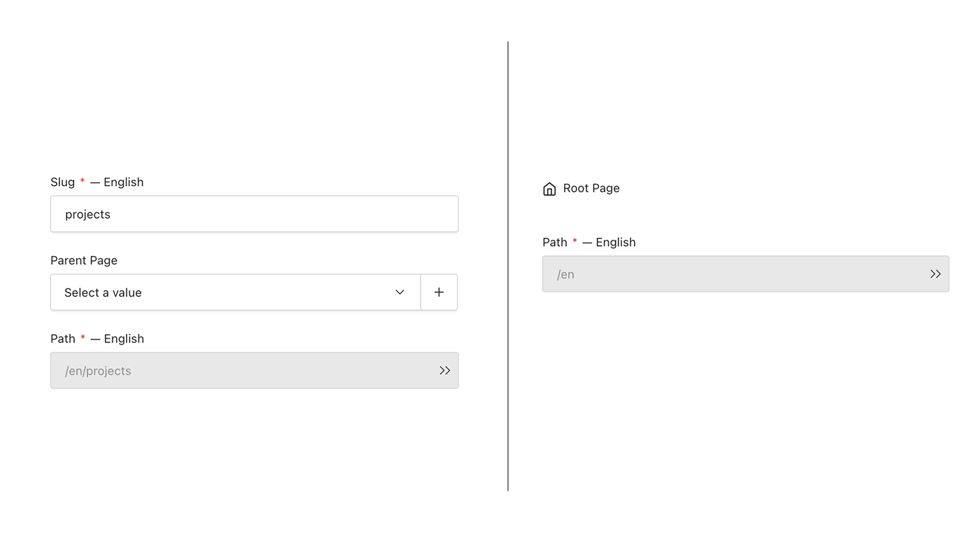Image resolution: width=980 pixels, height=540 pixels.
Task: Expand the Parent Page dropdown chevron arrow
Action: [x=400, y=292]
